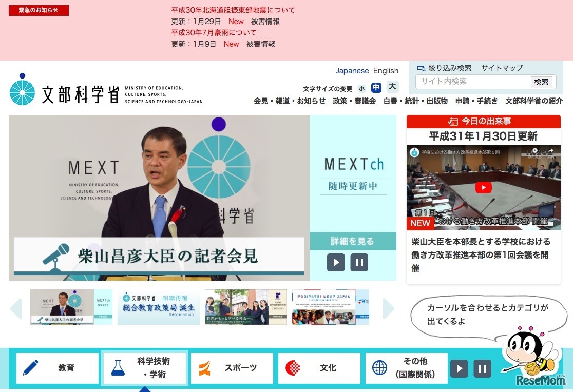Switch the site to English

coord(386,70)
